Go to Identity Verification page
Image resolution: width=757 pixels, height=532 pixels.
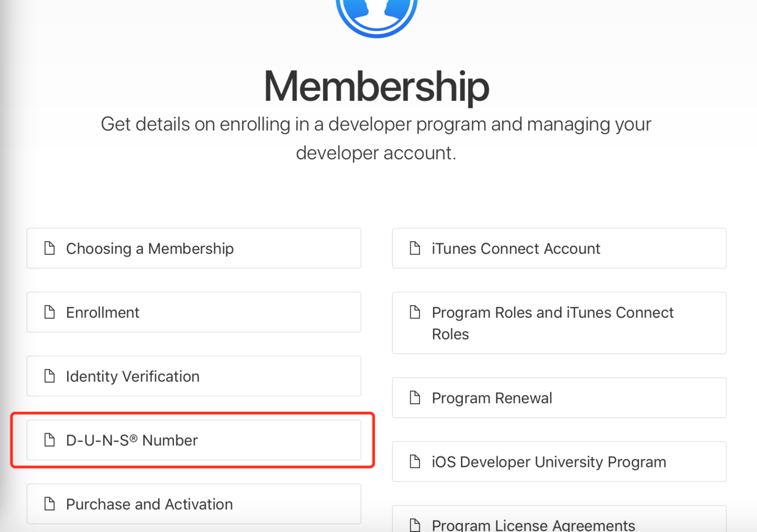pyautogui.click(x=132, y=376)
